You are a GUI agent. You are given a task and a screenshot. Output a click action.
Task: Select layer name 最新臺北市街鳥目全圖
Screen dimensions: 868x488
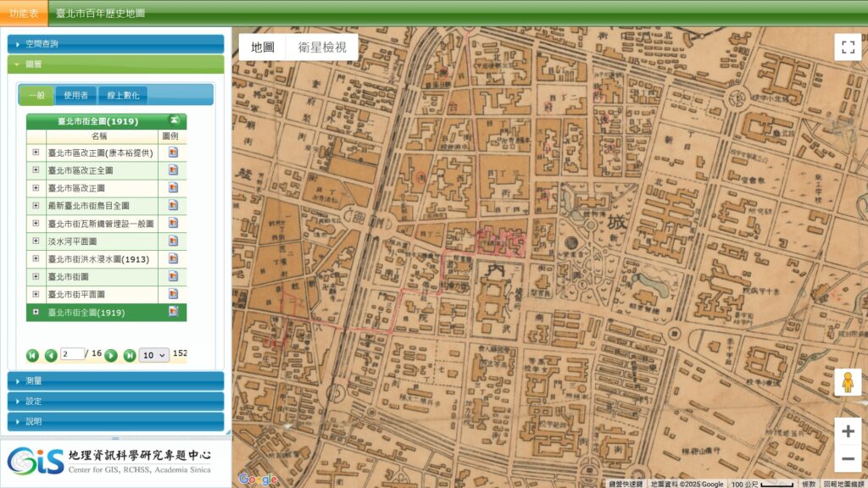click(88, 206)
